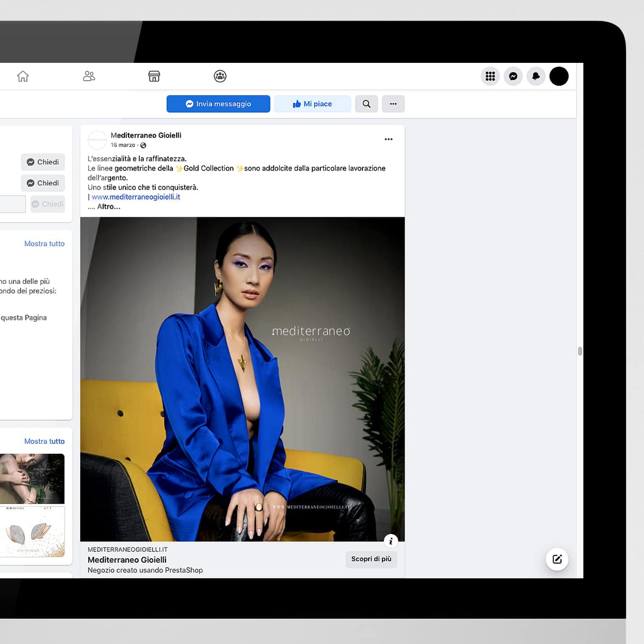The height and width of the screenshot is (644, 644).
Task: Open the jewelry earrings photo thumbnail
Action: click(x=32, y=531)
